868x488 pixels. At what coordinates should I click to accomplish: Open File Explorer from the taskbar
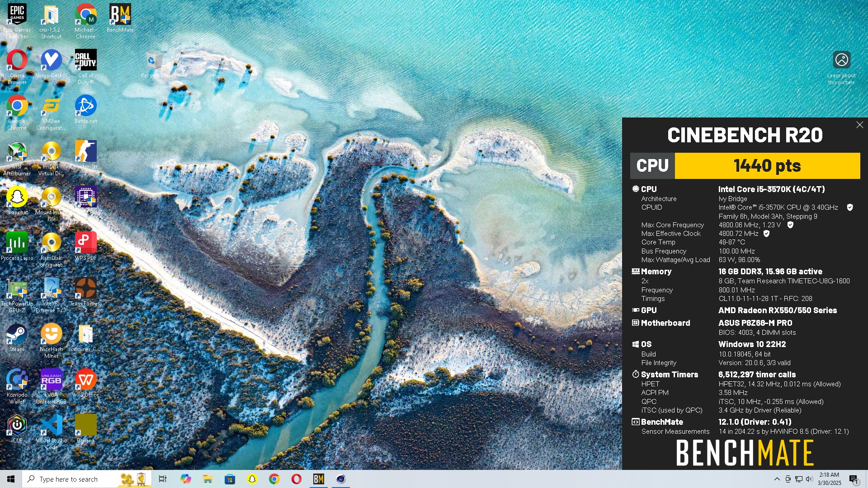(208, 479)
